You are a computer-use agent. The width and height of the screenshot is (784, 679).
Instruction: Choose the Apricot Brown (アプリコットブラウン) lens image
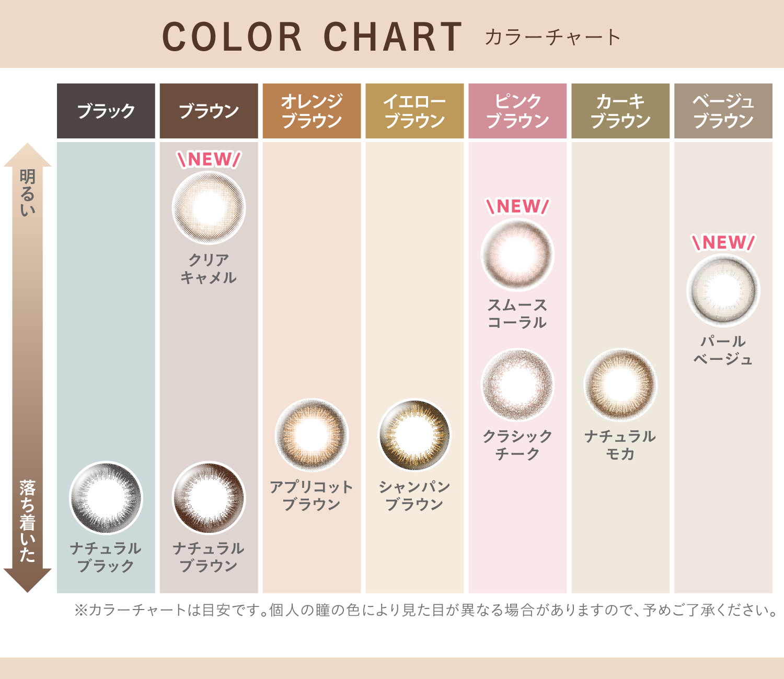pyautogui.click(x=312, y=435)
